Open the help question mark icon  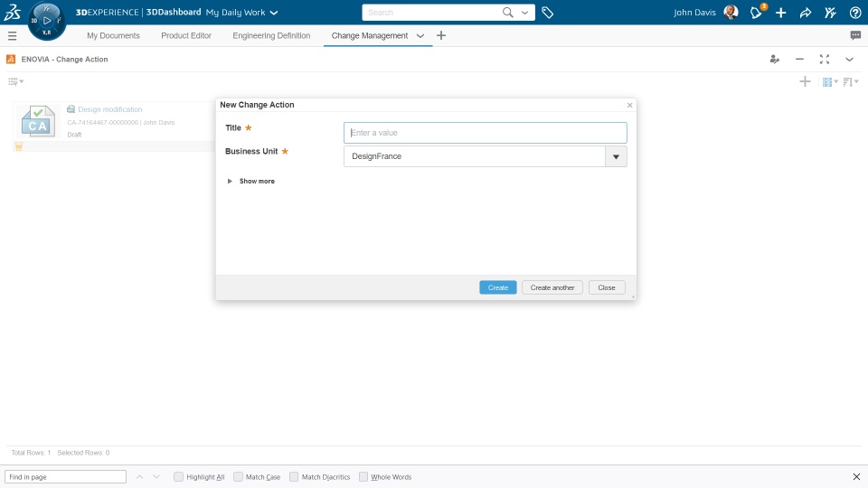click(855, 12)
